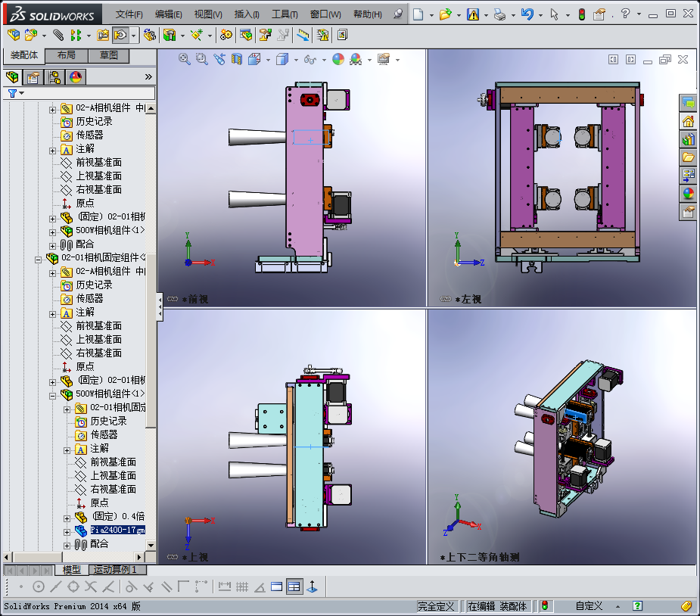Open the DisplayManager tab icon

[x=76, y=77]
